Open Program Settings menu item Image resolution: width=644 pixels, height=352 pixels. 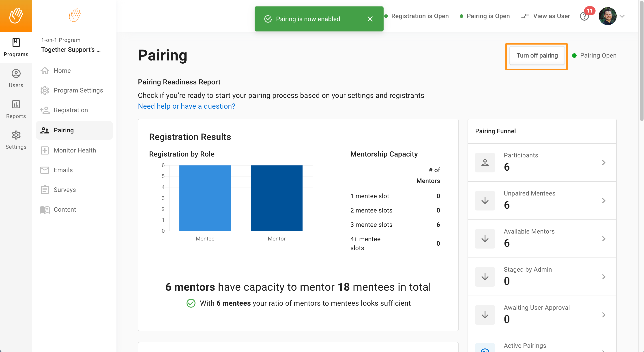click(74, 90)
